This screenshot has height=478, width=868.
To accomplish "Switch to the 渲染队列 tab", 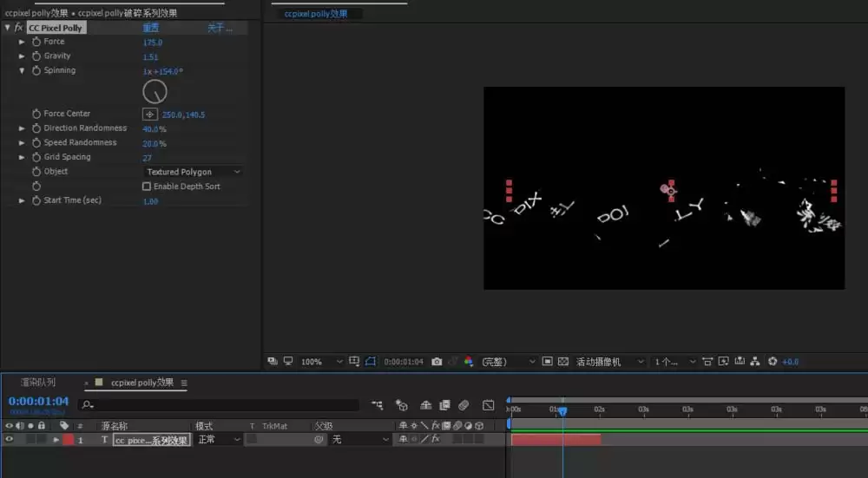I will (38, 383).
